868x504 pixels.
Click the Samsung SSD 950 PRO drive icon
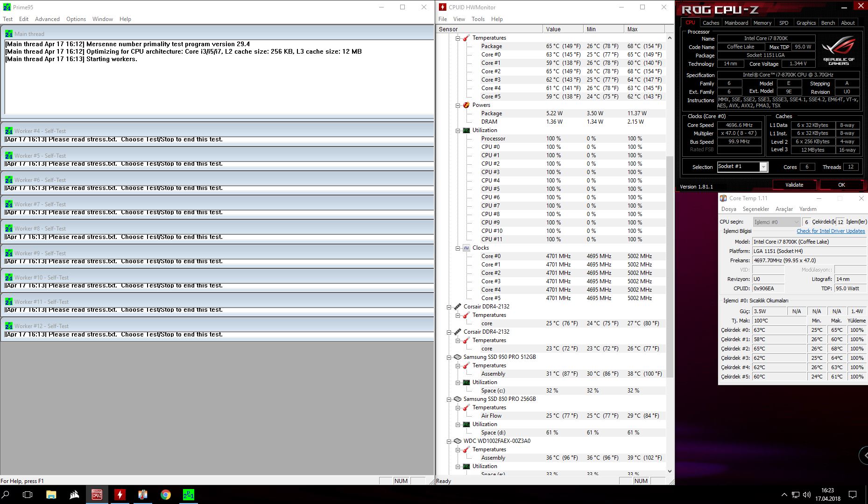458,357
